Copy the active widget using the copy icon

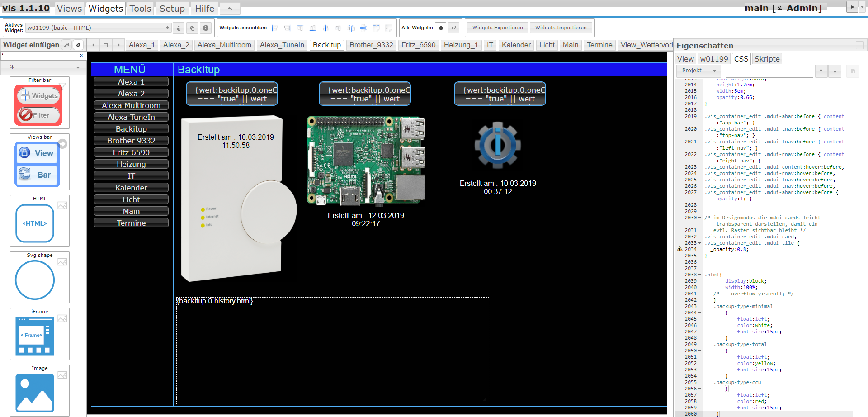click(192, 28)
